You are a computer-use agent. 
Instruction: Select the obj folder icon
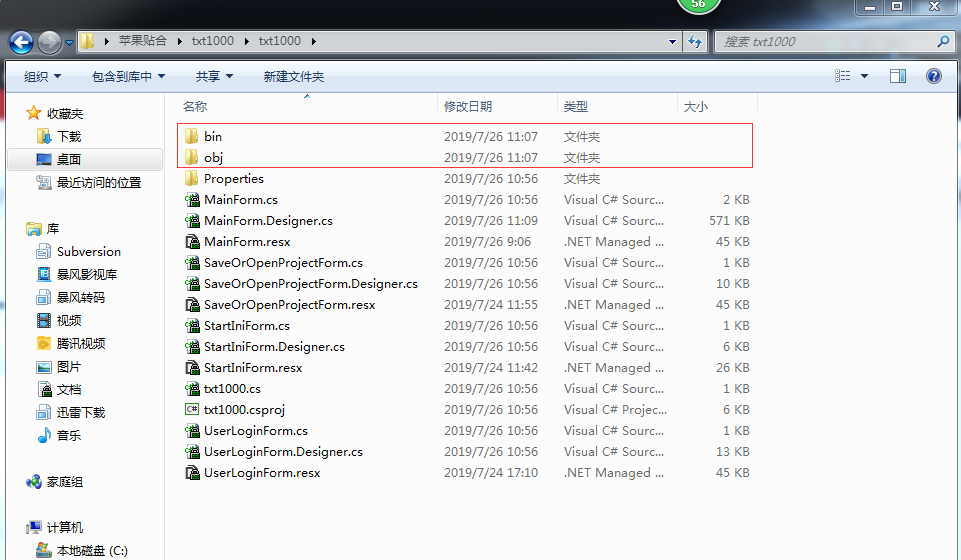coord(192,157)
